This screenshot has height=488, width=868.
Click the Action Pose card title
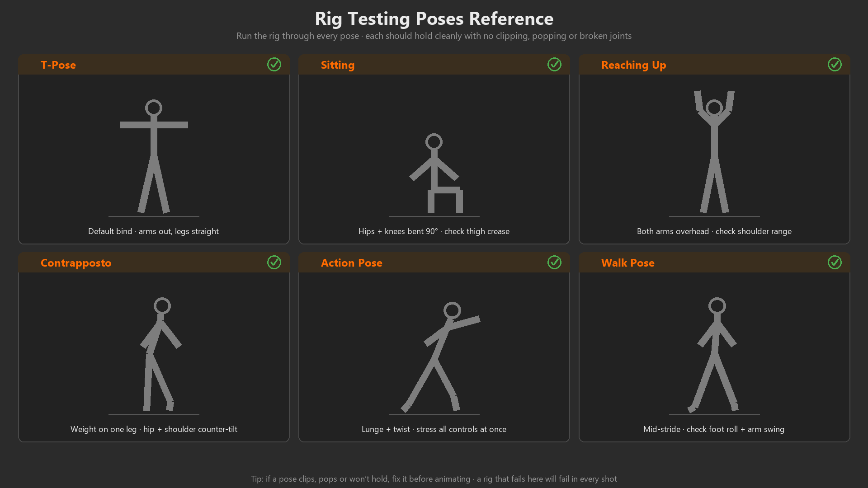click(352, 263)
